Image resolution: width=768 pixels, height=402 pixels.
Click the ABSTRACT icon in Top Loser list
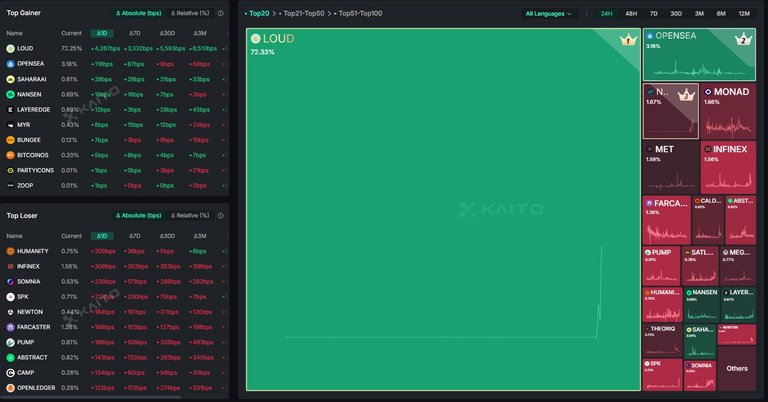click(10, 357)
